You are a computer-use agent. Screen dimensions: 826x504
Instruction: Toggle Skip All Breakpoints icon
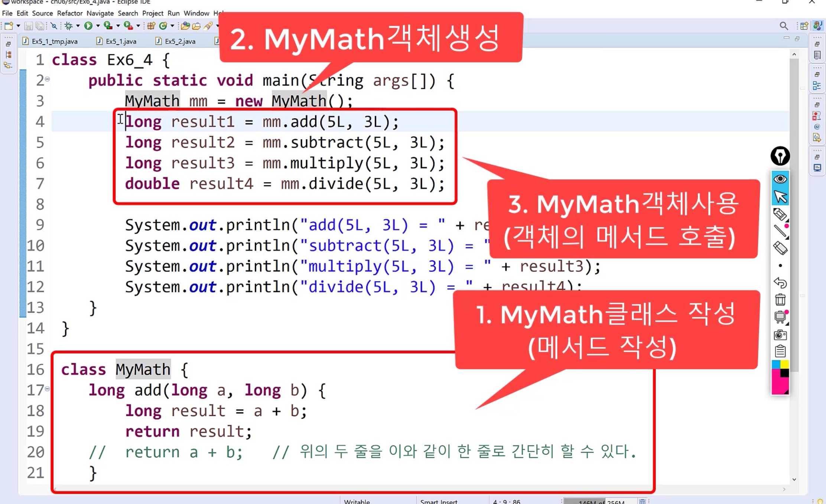[x=54, y=26]
